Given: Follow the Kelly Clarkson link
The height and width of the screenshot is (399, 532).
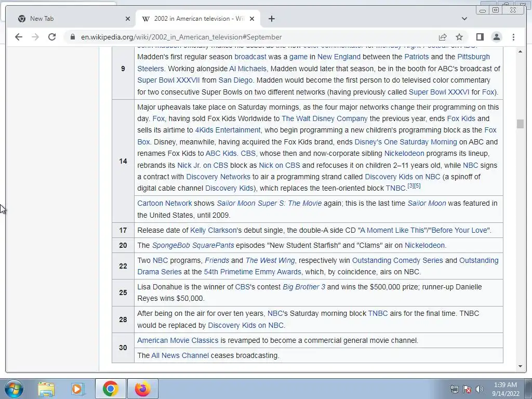Looking at the screenshot, I should coord(213,230).
